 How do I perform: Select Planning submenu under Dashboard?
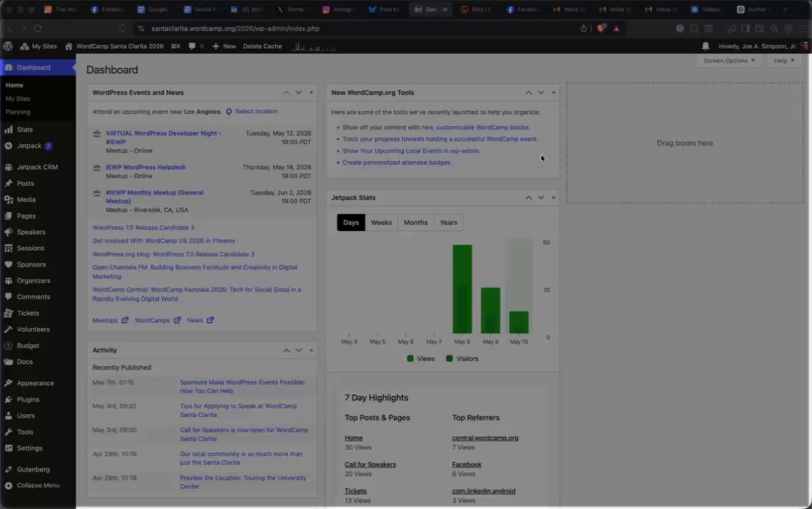pos(18,112)
